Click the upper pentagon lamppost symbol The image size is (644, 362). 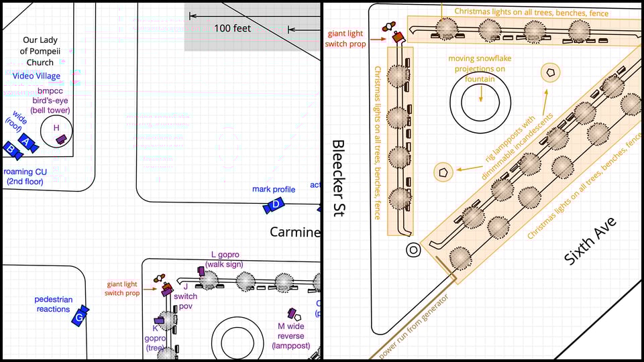coord(550,72)
